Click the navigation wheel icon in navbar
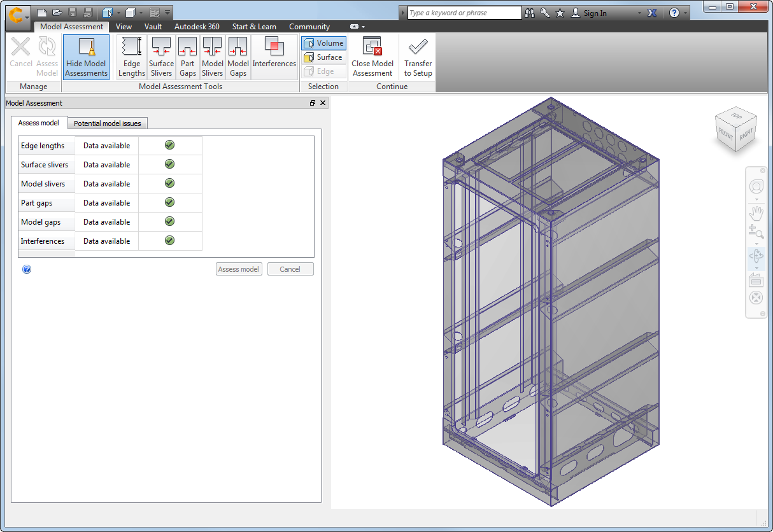 click(x=756, y=186)
